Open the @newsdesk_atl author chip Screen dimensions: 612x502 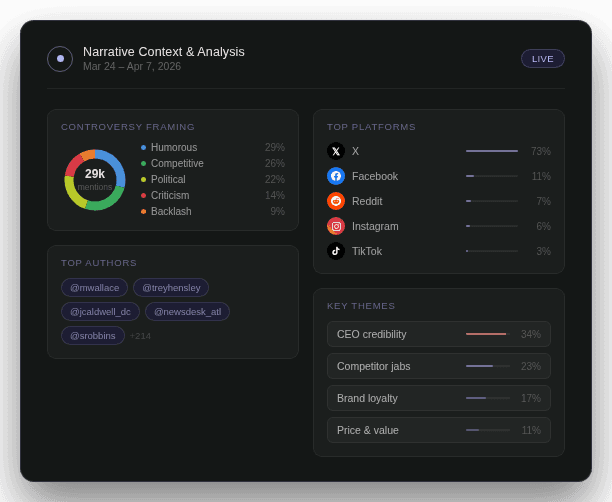pyautogui.click(x=187, y=311)
